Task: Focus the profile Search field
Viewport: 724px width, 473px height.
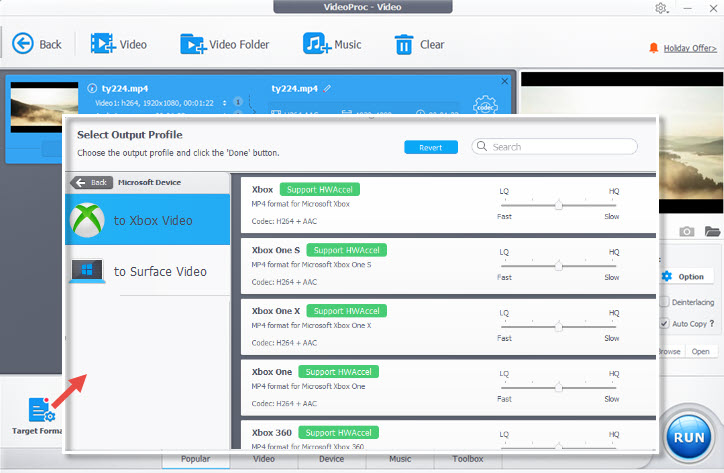Action: click(x=554, y=147)
